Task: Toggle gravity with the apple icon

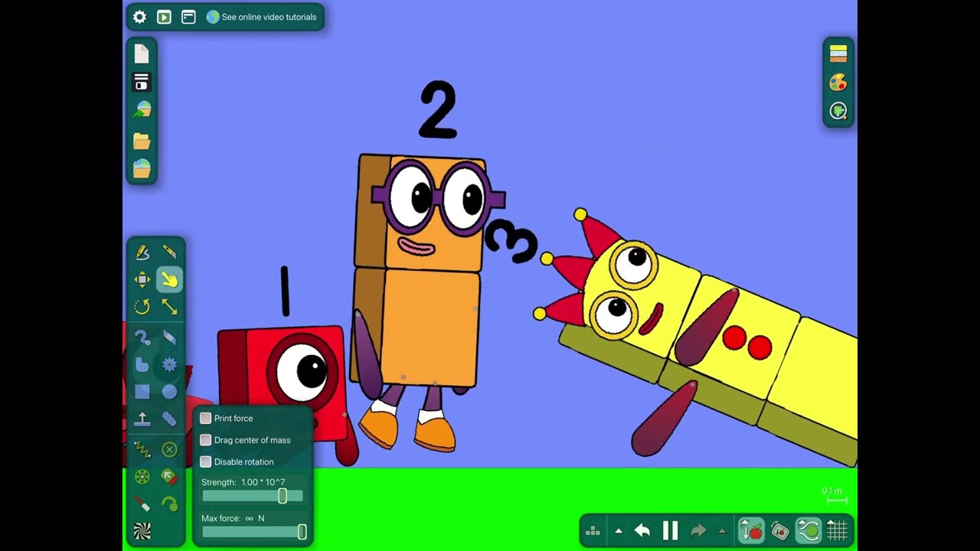Action: coord(751,530)
